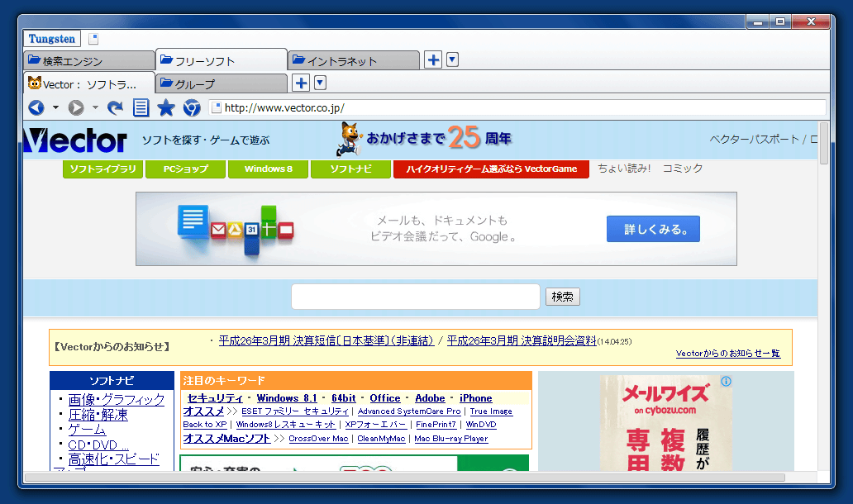Open the ちょい読み! link

pos(624,169)
